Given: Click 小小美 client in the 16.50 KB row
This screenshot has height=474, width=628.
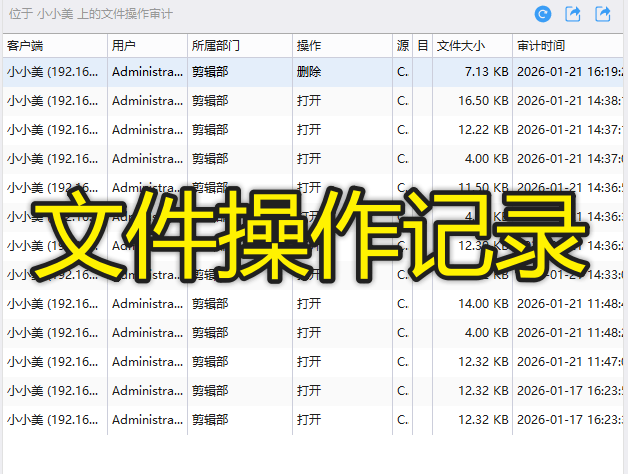Looking at the screenshot, I should (x=52, y=101).
